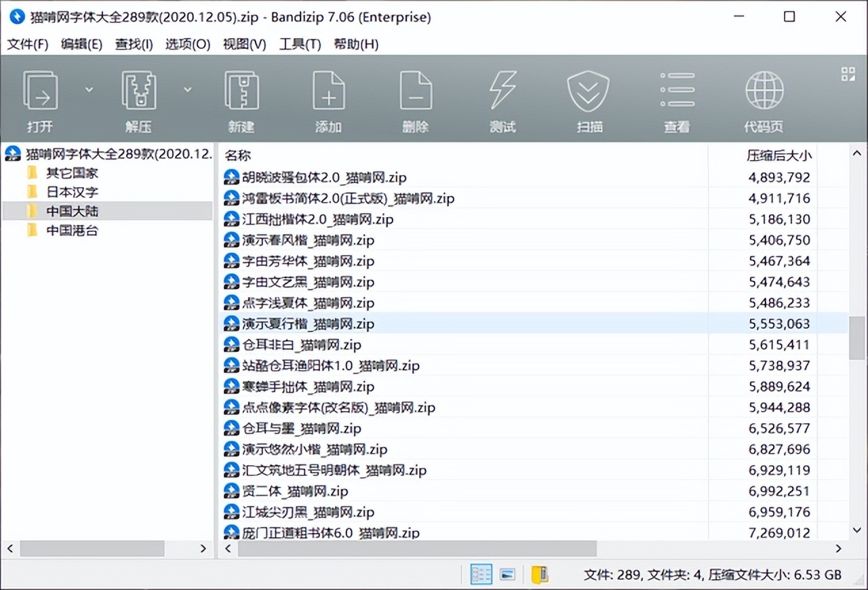Click the View (查看) list icon
Screen dimensions: 868x590
[676, 92]
